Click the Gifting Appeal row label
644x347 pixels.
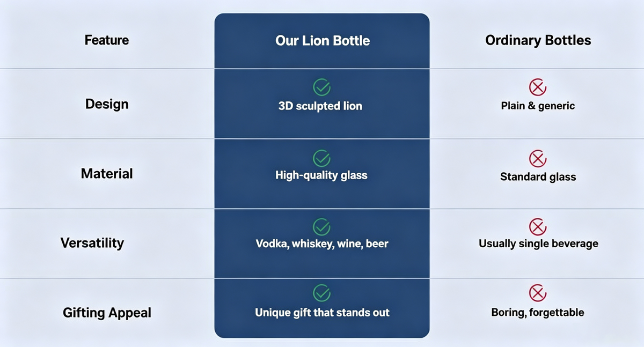(x=107, y=313)
